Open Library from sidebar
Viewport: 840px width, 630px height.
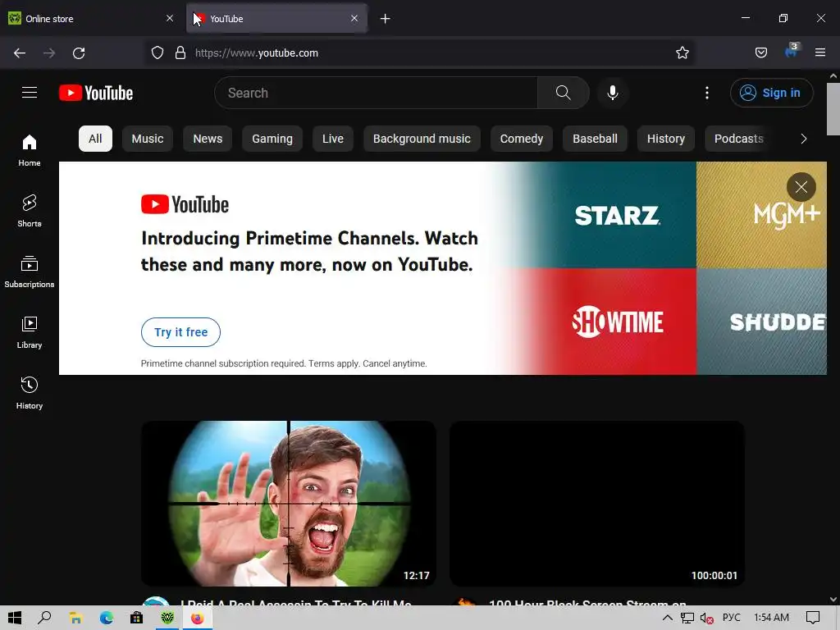[x=30, y=333]
